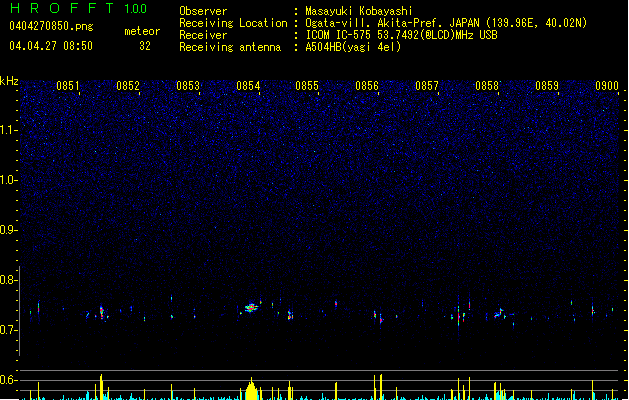Click the meteor count value 32
Image resolution: width=629 pixels, height=400 pixels.
click(145, 46)
